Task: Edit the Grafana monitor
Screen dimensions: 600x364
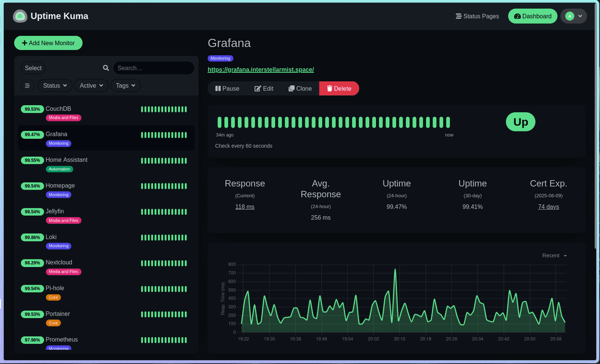Action: click(x=264, y=88)
